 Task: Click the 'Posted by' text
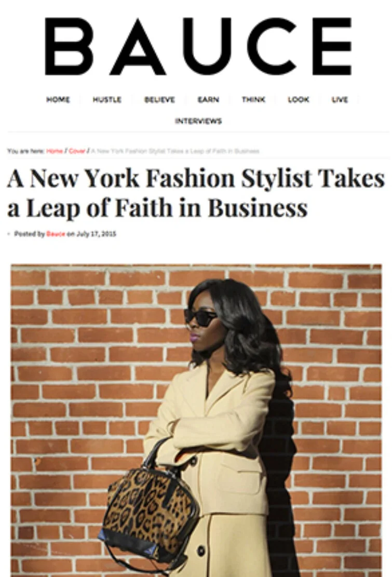click(29, 234)
